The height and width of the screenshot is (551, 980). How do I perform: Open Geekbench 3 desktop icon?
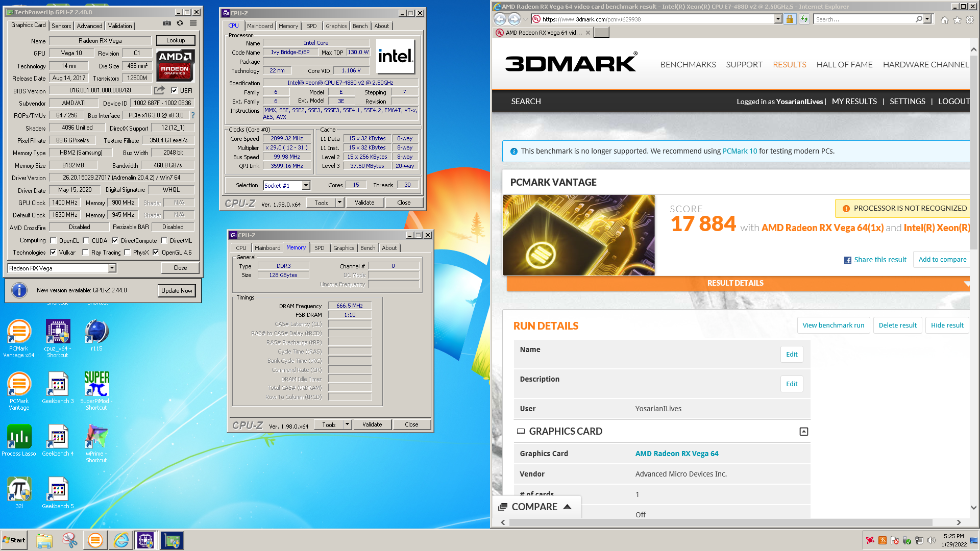(x=58, y=388)
